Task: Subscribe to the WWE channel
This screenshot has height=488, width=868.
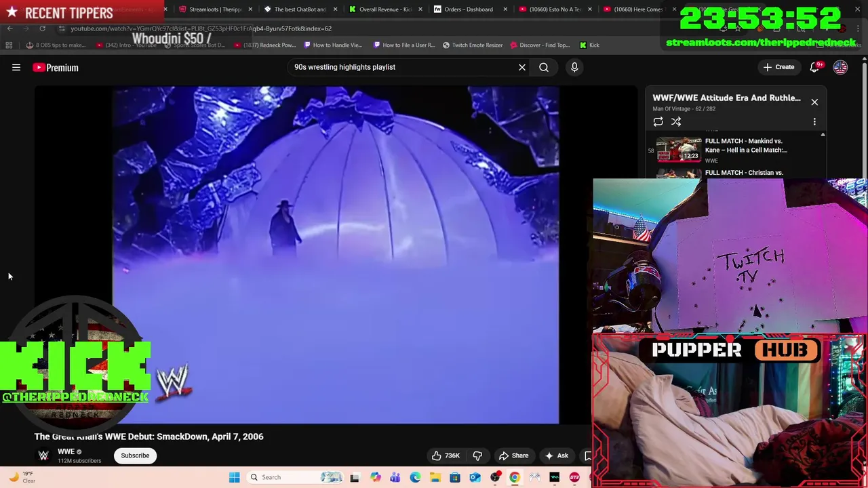Action: point(135,455)
